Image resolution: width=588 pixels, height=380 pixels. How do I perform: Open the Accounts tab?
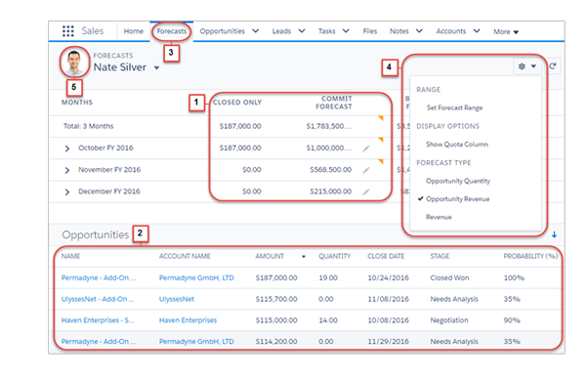point(450,31)
